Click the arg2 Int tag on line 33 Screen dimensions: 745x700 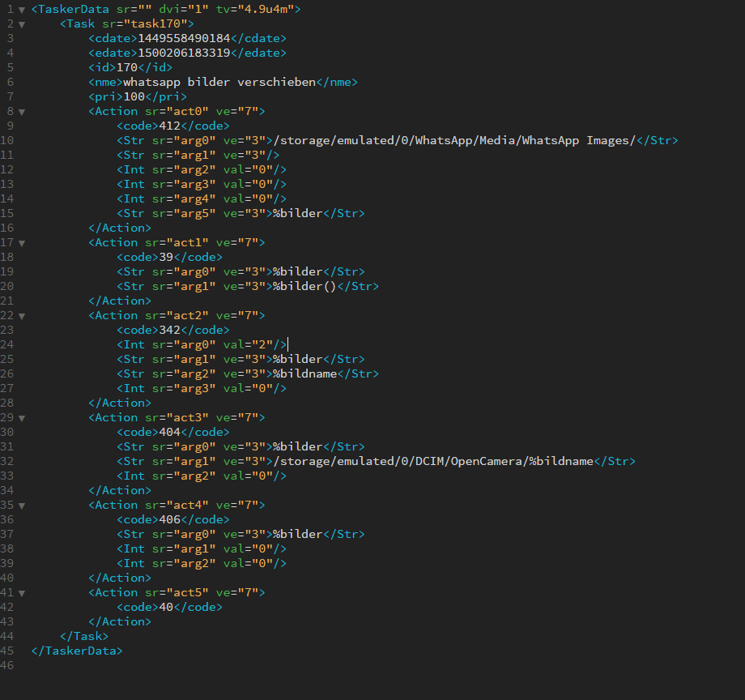coord(202,476)
